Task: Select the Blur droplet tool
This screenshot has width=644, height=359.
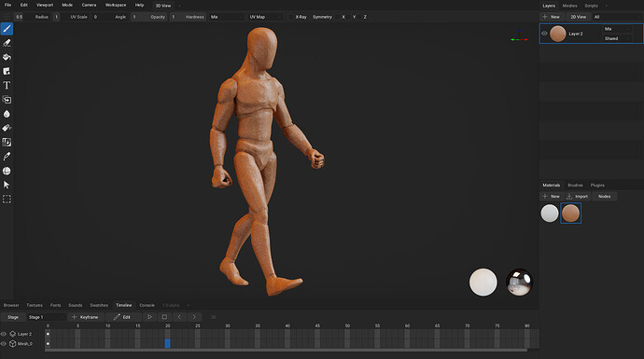Action: point(7,114)
